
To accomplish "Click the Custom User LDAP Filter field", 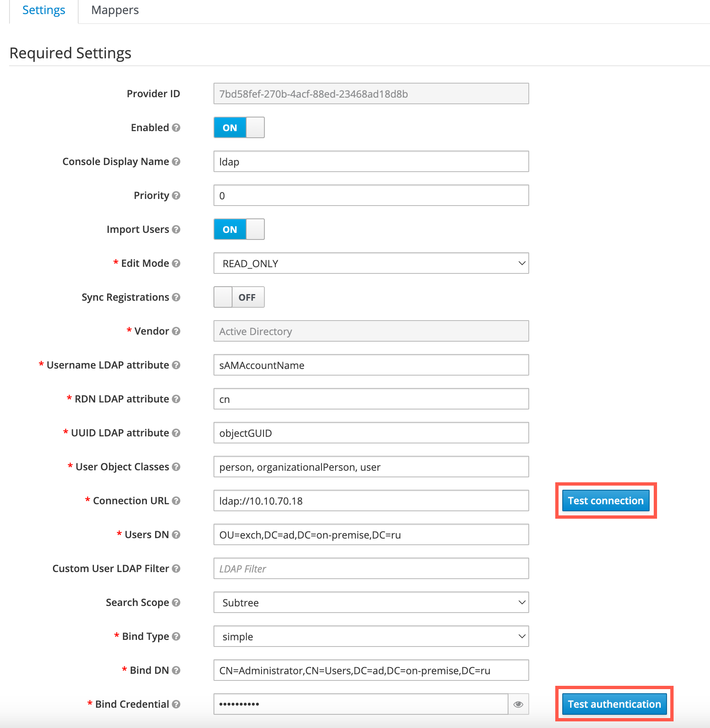I will point(371,569).
